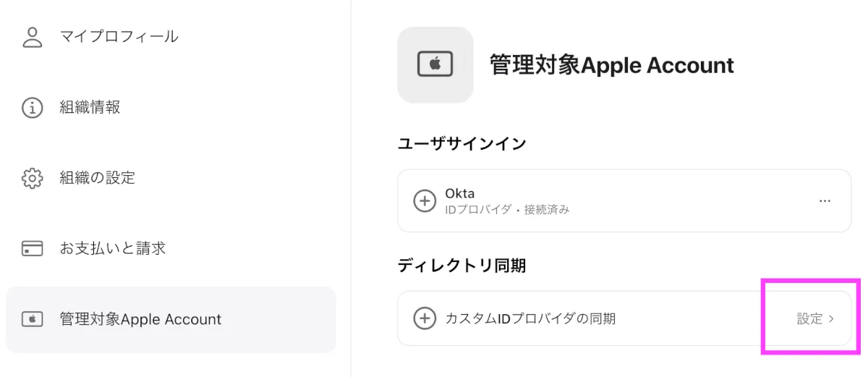Expand the chevron next to 設定
The height and width of the screenshot is (377, 868).
(831, 318)
